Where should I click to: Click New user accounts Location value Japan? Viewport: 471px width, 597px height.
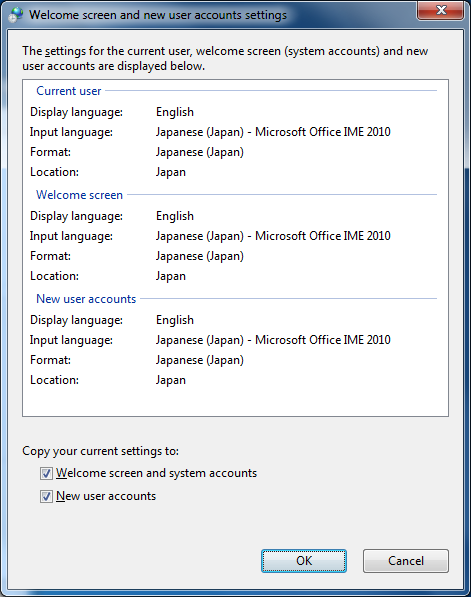(171, 380)
